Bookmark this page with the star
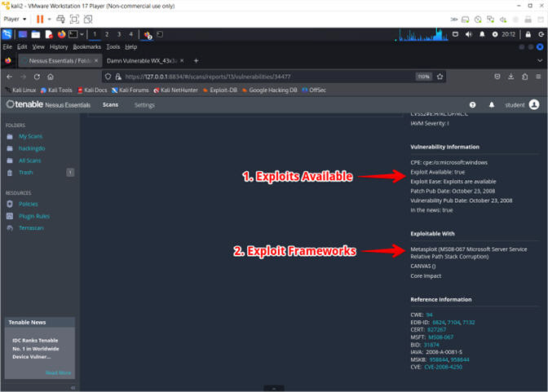This screenshot has height=392, width=548. tap(440, 77)
